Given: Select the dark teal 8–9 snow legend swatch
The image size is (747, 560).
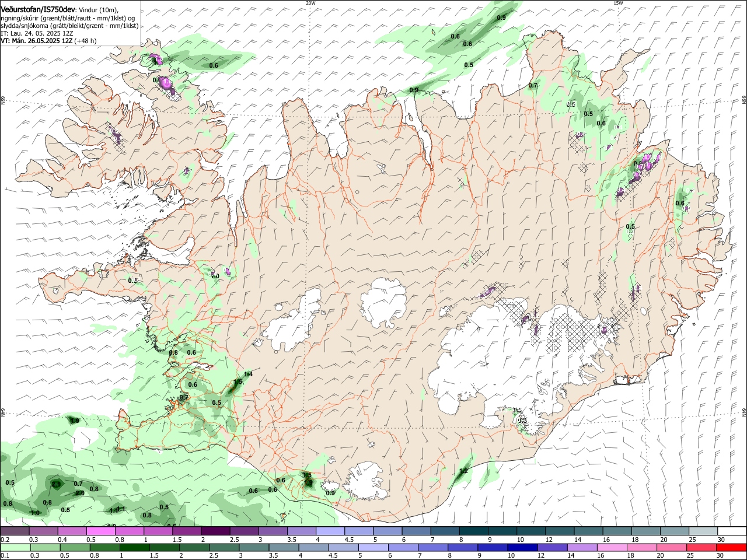Looking at the screenshot, I should pos(474,531).
